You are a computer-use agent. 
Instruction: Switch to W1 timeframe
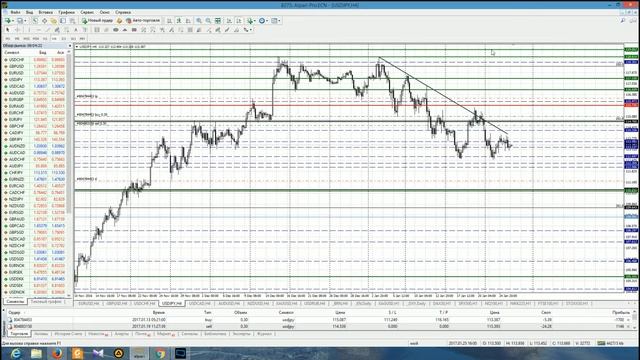(73, 38)
